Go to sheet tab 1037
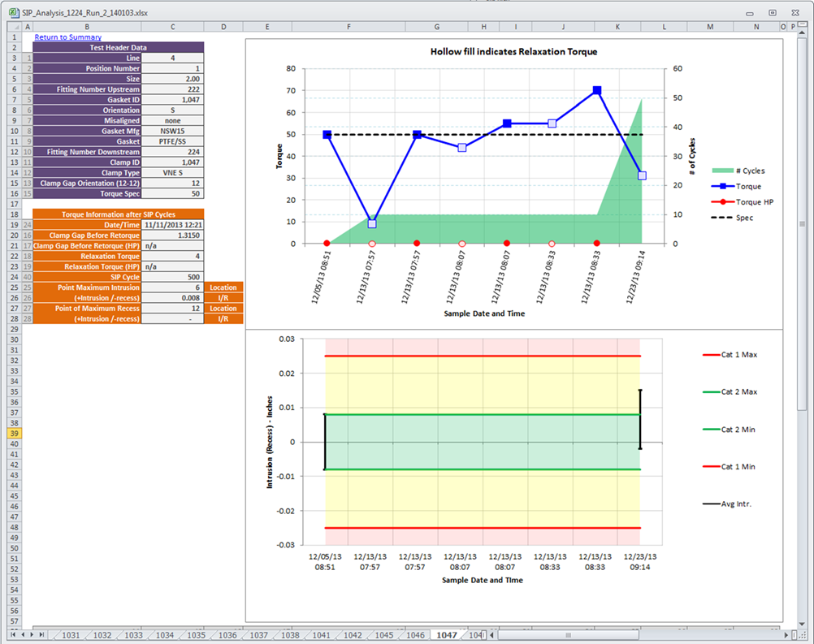The width and height of the screenshot is (814, 644). [259, 635]
